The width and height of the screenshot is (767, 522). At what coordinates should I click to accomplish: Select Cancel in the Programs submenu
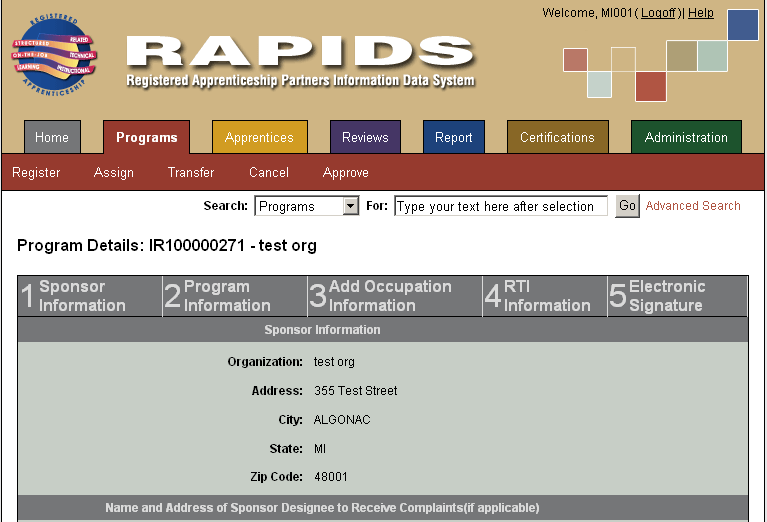click(269, 173)
